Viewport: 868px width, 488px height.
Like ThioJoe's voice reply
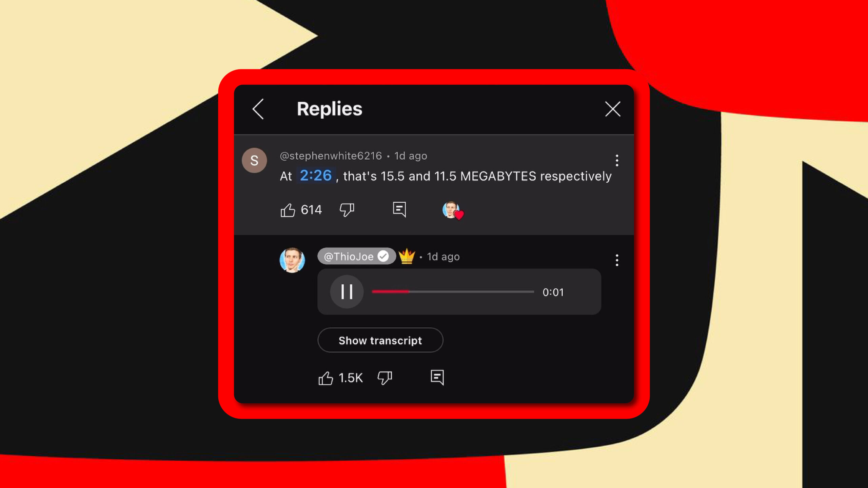(325, 378)
